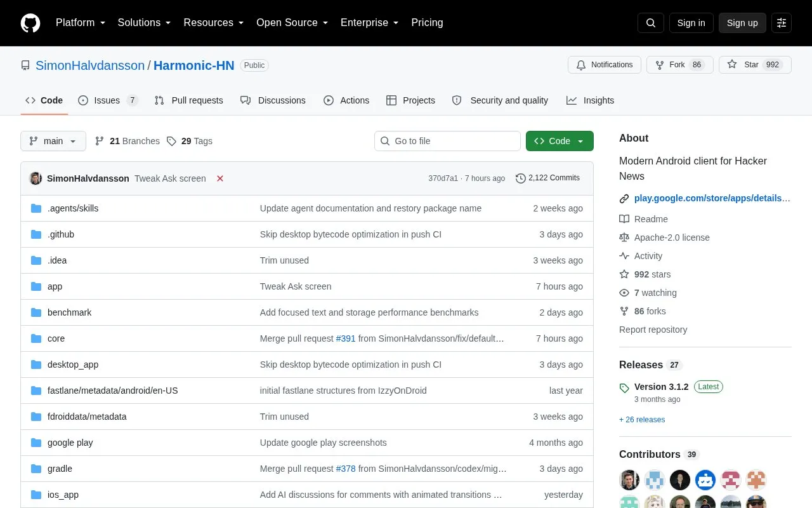Click SimonHalvdansson avatar in commit bar

[36, 178]
